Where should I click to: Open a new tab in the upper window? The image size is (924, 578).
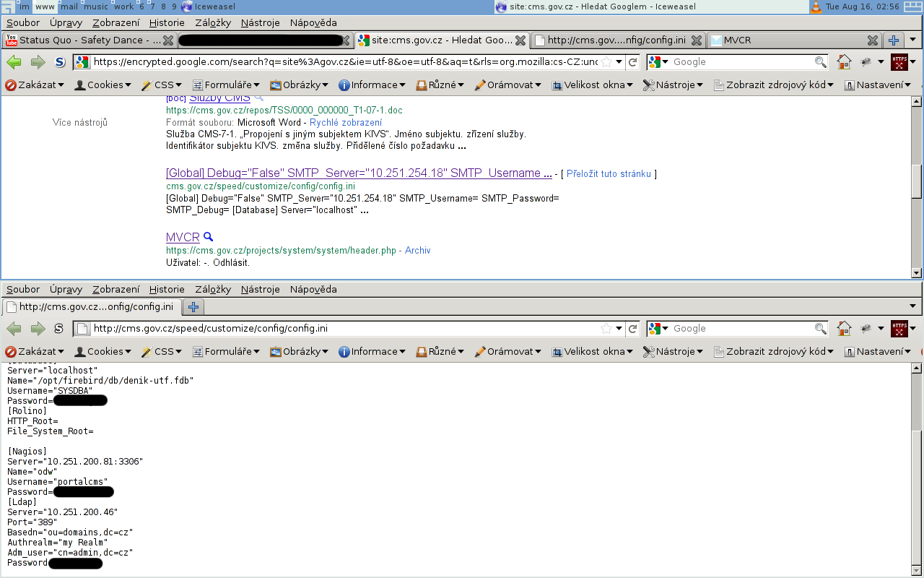[894, 40]
